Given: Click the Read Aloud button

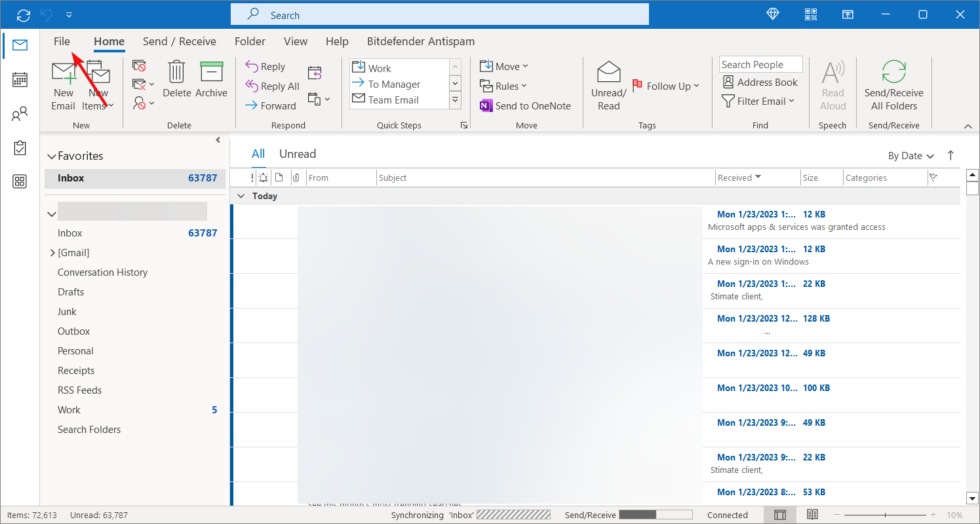Looking at the screenshot, I should pyautogui.click(x=833, y=86).
